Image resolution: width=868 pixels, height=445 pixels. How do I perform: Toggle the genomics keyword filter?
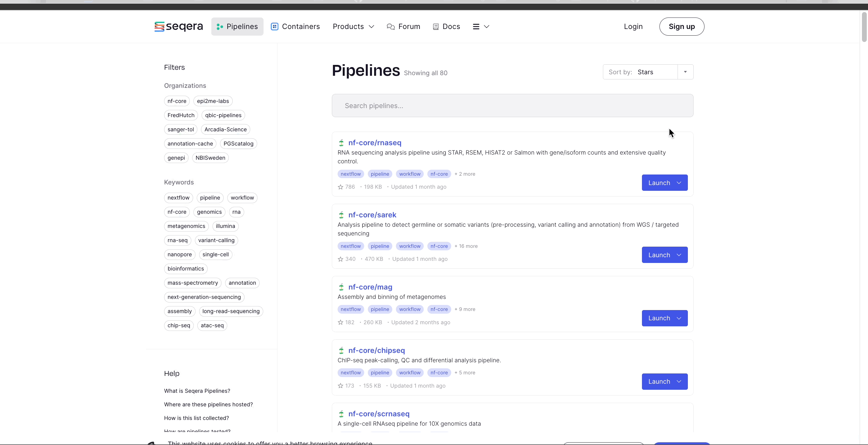pos(209,212)
